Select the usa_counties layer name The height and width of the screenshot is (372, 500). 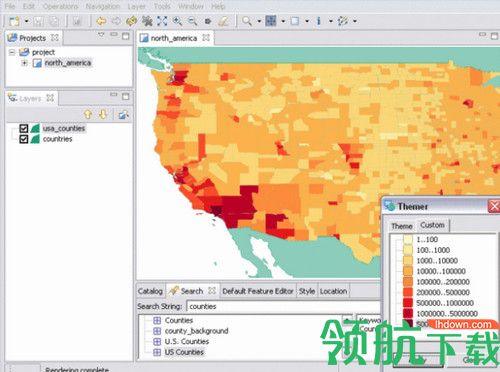coord(64,128)
